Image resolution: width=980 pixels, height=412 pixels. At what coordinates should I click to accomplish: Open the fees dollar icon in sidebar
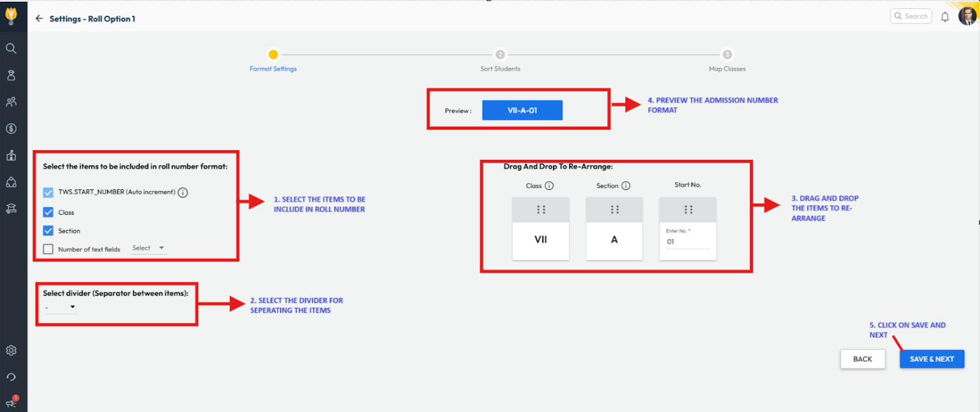tap(11, 129)
